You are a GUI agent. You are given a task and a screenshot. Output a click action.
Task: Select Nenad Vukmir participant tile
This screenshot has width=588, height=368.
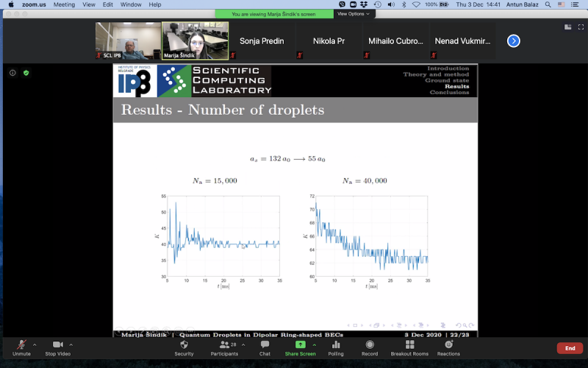[x=462, y=40]
